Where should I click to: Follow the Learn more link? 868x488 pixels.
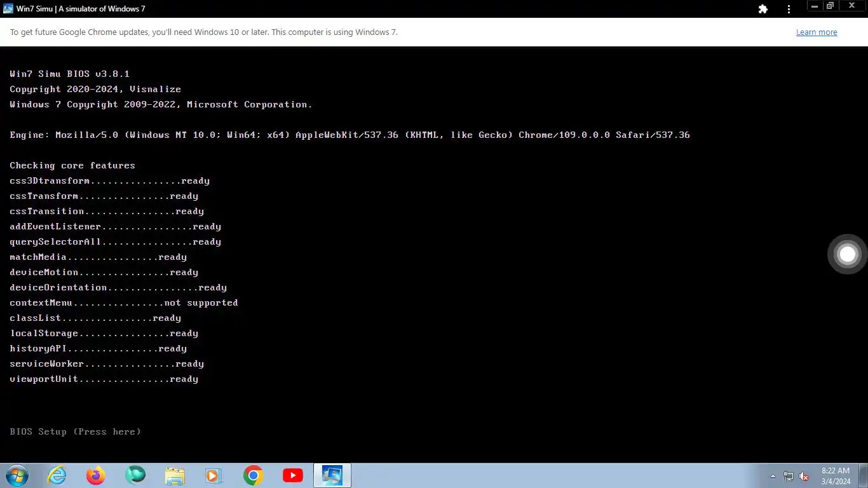click(817, 32)
